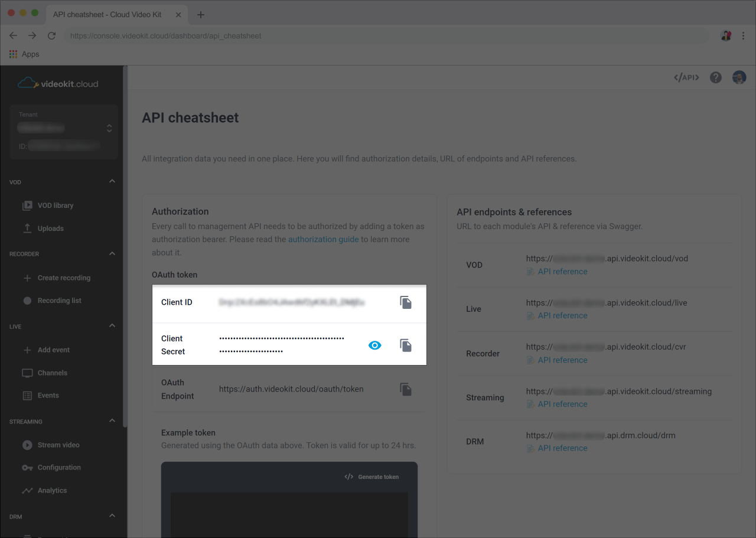
Task: Open Live API reference link
Action: click(x=557, y=315)
